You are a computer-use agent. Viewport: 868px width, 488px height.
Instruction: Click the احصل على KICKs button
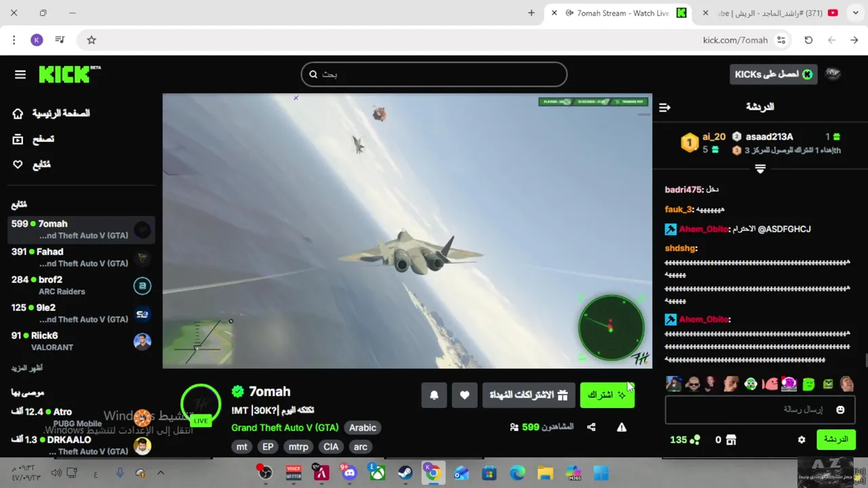(x=774, y=75)
